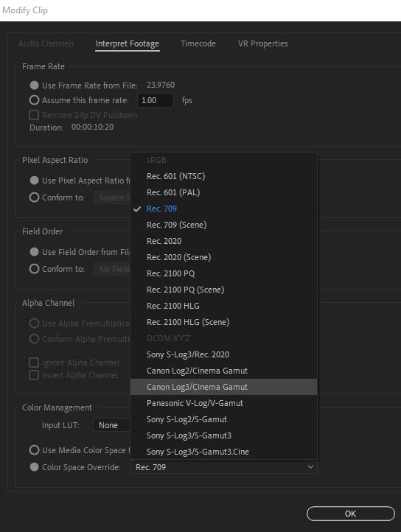Screen dimensions: 401x532
Task: Choose Panasonic V-Log/V-Gamut
Action: click(x=224, y=403)
